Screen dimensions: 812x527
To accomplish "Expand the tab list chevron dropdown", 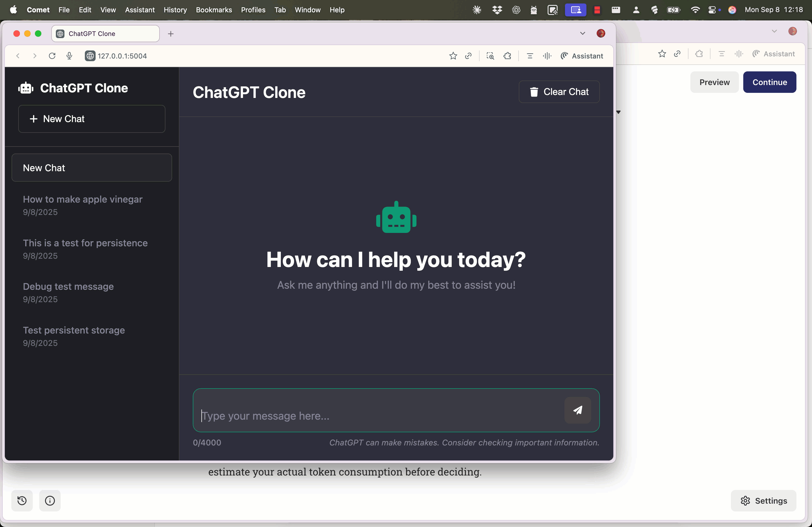I will tap(582, 33).
